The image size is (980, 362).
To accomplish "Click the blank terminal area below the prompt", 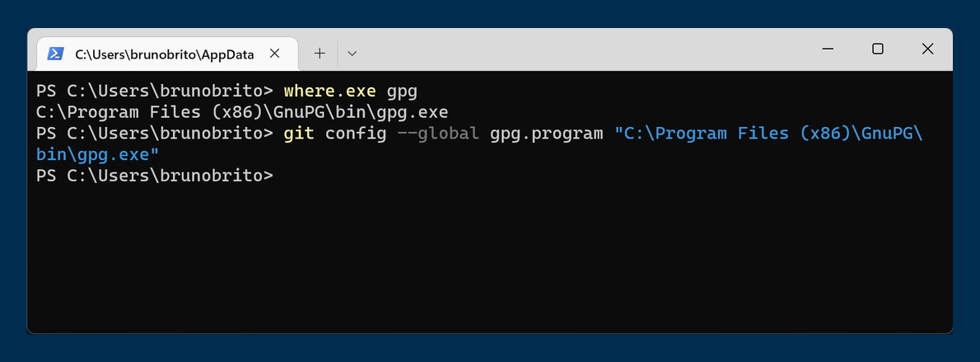I will [x=490, y=264].
